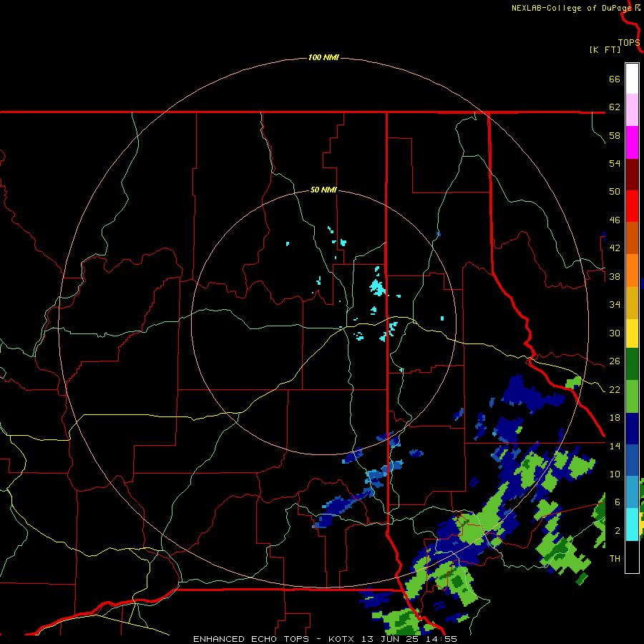
Task: Click the "14:55" timestamp in the caption
Action: [440, 639]
